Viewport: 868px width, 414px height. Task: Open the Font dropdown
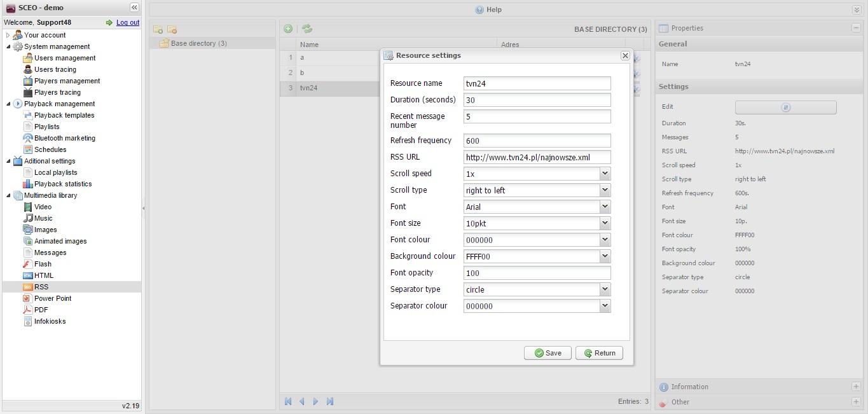605,207
